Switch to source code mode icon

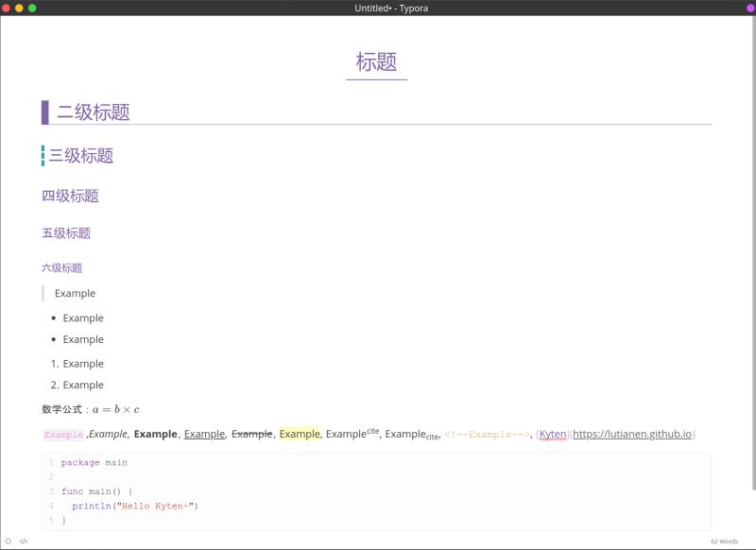[x=23, y=541]
